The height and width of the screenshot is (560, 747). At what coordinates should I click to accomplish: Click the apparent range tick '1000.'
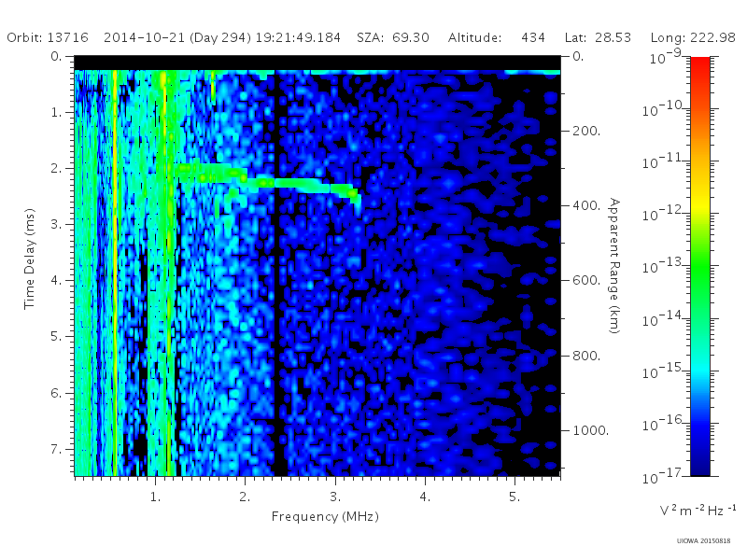point(591,430)
